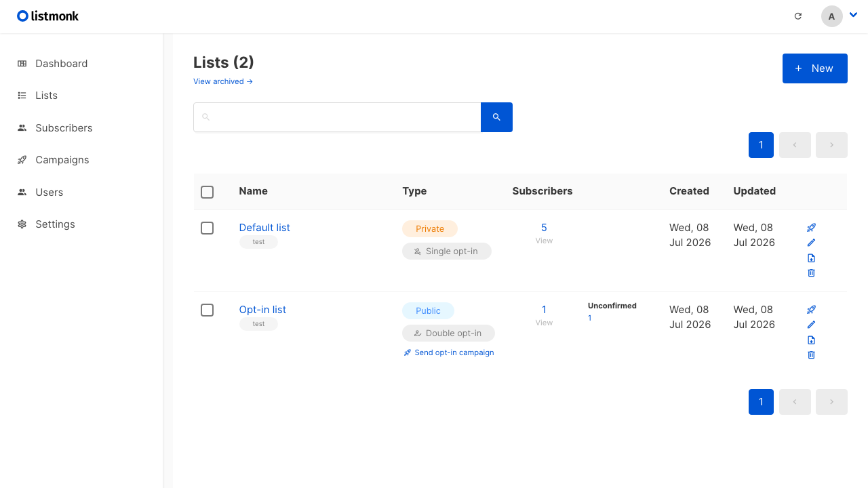Viewport: 868px width, 488px height.
Task: Sort by Subscribers column header
Action: point(542,191)
